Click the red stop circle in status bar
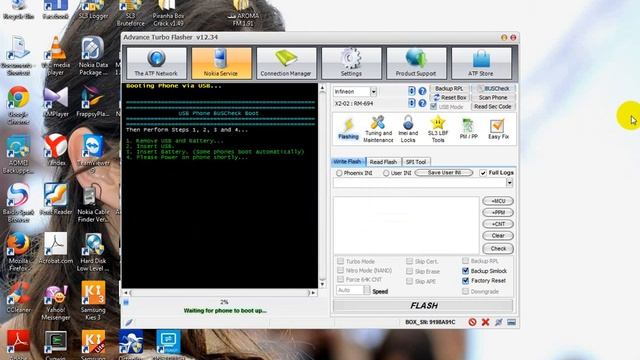The image size is (640, 360). [472, 322]
